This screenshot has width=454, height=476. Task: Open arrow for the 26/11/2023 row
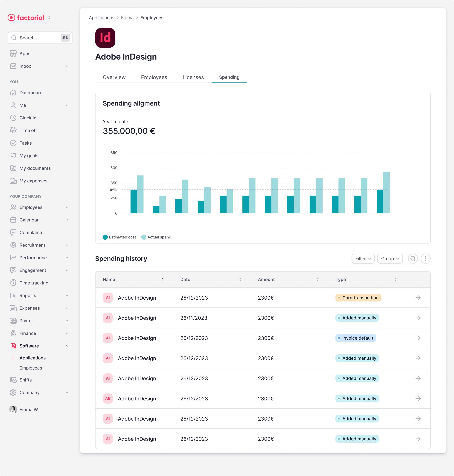click(418, 318)
